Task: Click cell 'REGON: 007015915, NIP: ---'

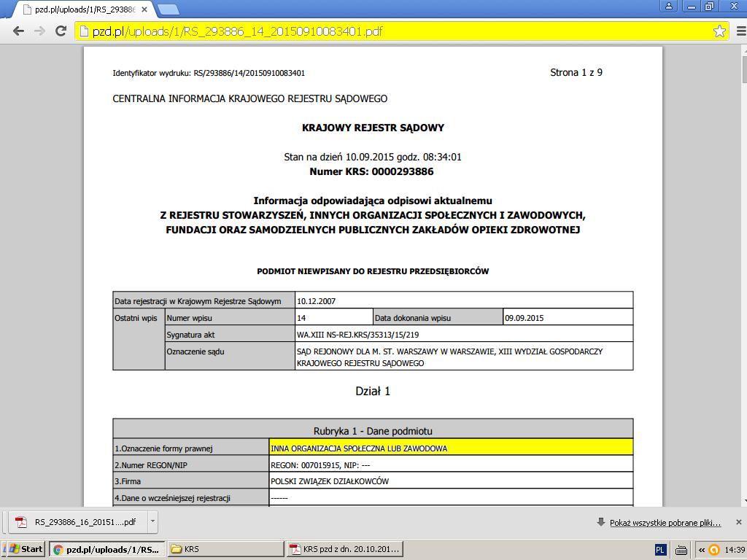Action: coord(451,464)
